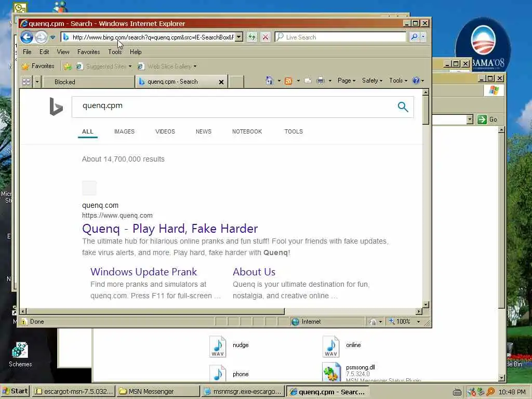Click the Quick Tabs grid icon
This screenshot has height=399, width=532.
pyautogui.click(x=26, y=82)
